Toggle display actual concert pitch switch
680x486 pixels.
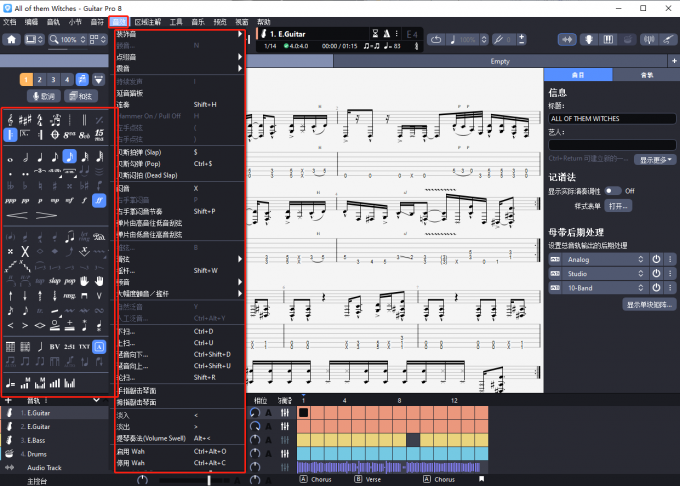point(613,191)
